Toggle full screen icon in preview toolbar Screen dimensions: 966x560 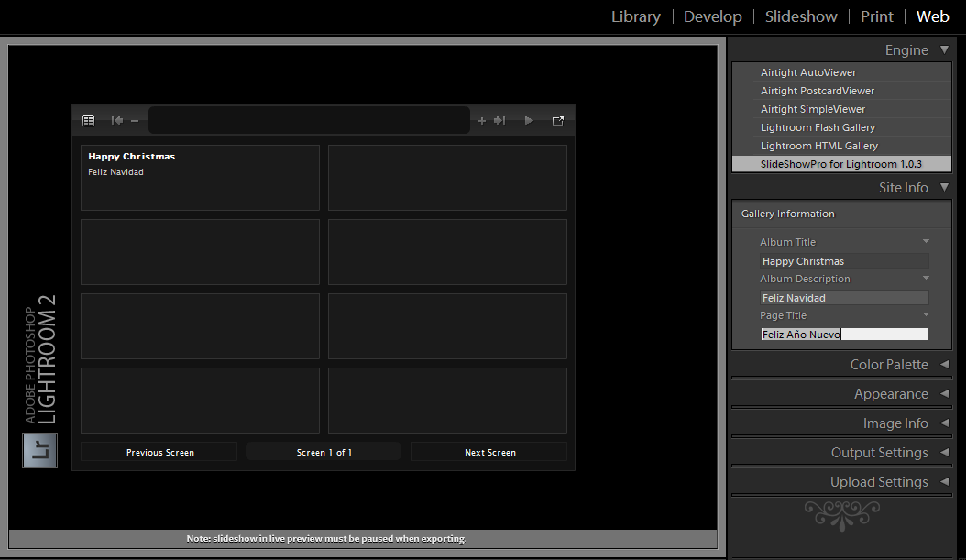tap(558, 121)
